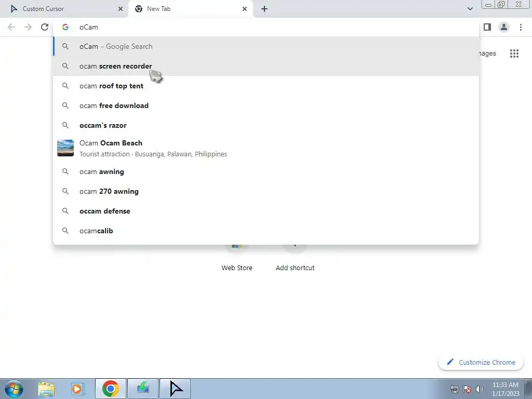
Task: Switch to the New Tab tab
Action: 190,9
